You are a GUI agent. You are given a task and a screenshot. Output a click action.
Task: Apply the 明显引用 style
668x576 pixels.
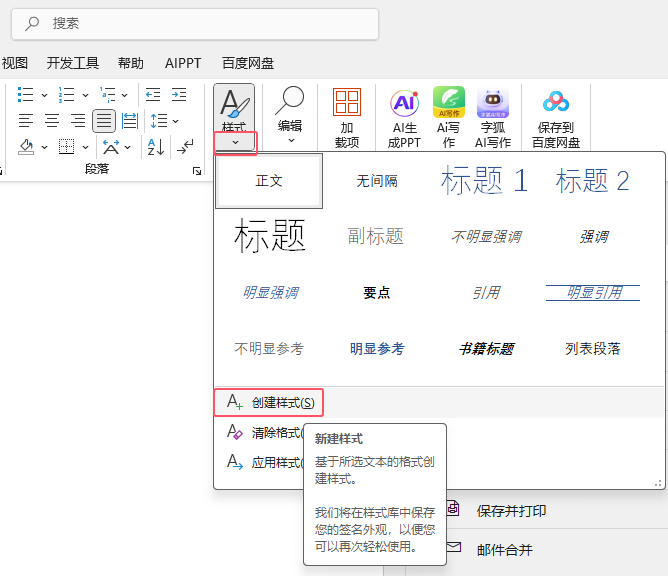tap(593, 293)
